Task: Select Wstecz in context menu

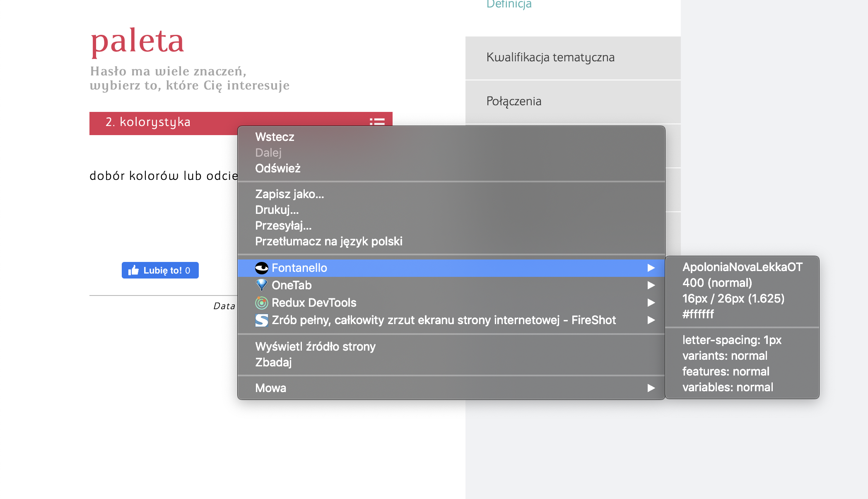Action: 275,137
